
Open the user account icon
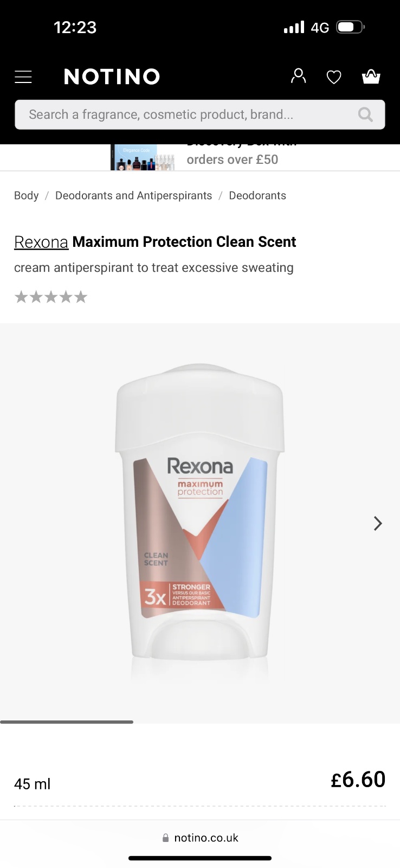click(299, 76)
